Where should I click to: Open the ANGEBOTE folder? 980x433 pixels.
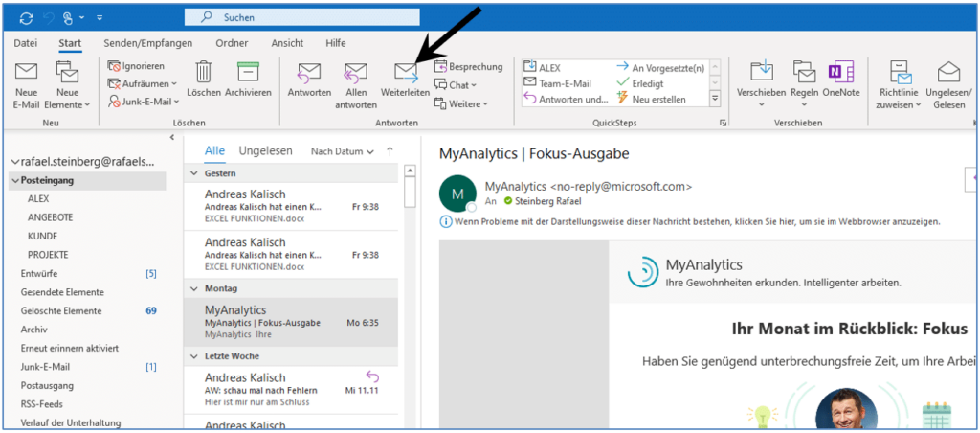tap(50, 217)
